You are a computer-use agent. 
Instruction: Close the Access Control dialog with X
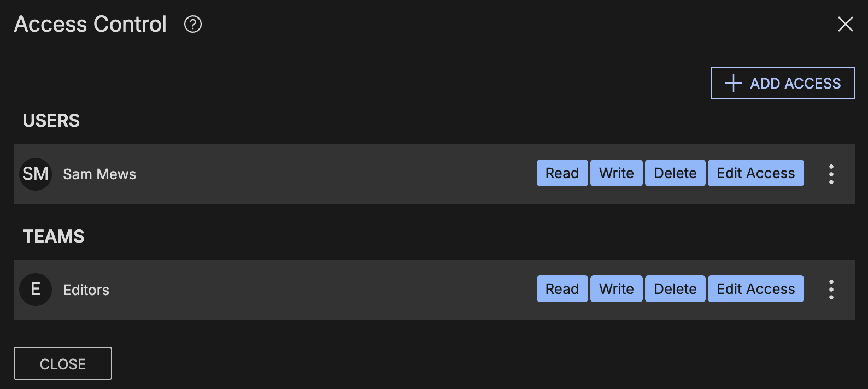click(x=845, y=24)
